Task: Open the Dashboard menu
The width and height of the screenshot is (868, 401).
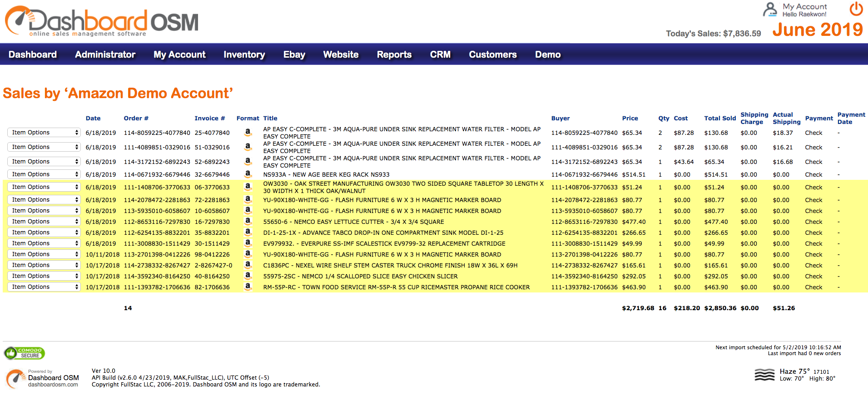Action: (x=33, y=54)
